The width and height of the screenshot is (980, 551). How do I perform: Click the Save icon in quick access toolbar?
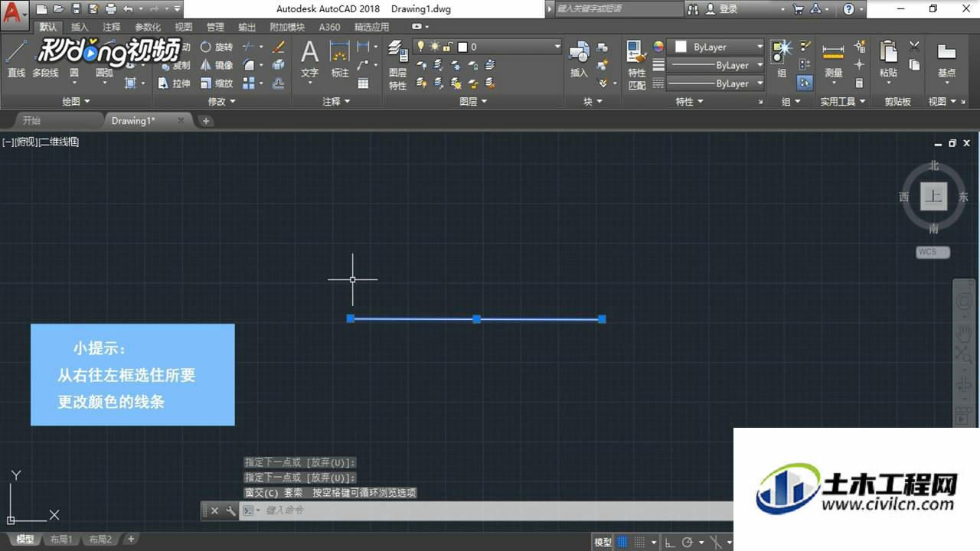point(76,9)
